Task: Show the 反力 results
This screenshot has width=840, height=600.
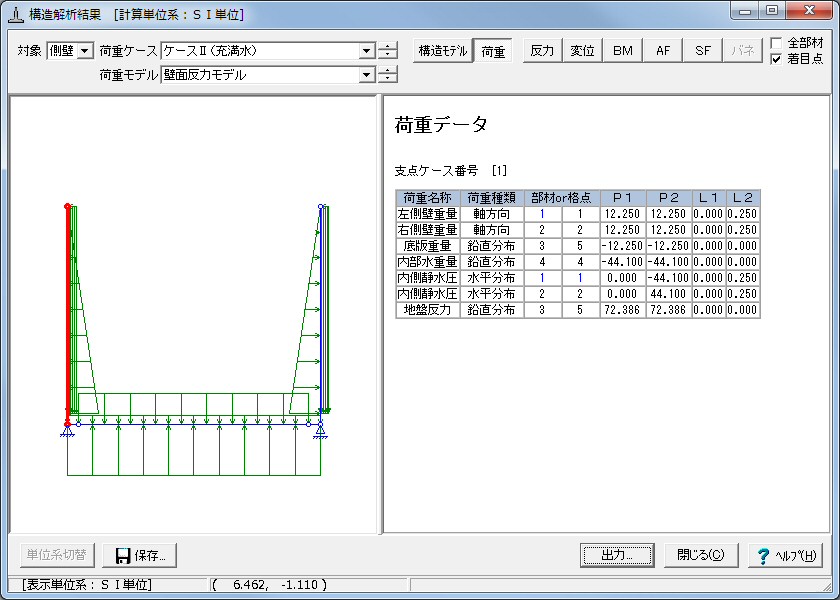Action: pos(542,51)
